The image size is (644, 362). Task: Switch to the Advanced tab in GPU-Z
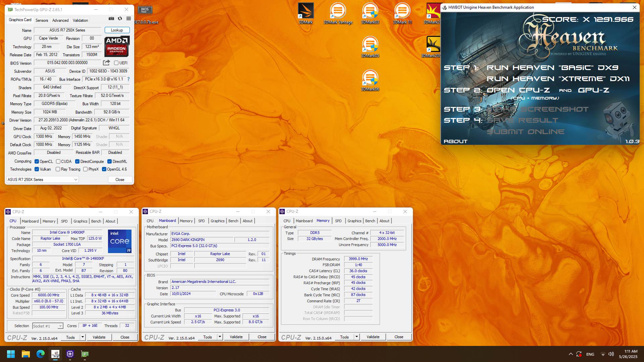click(x=60, y=20)
